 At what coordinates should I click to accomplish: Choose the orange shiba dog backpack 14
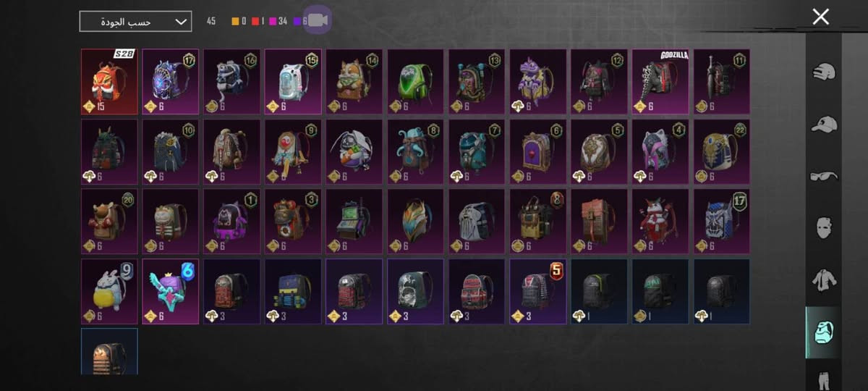pos(354,82)
